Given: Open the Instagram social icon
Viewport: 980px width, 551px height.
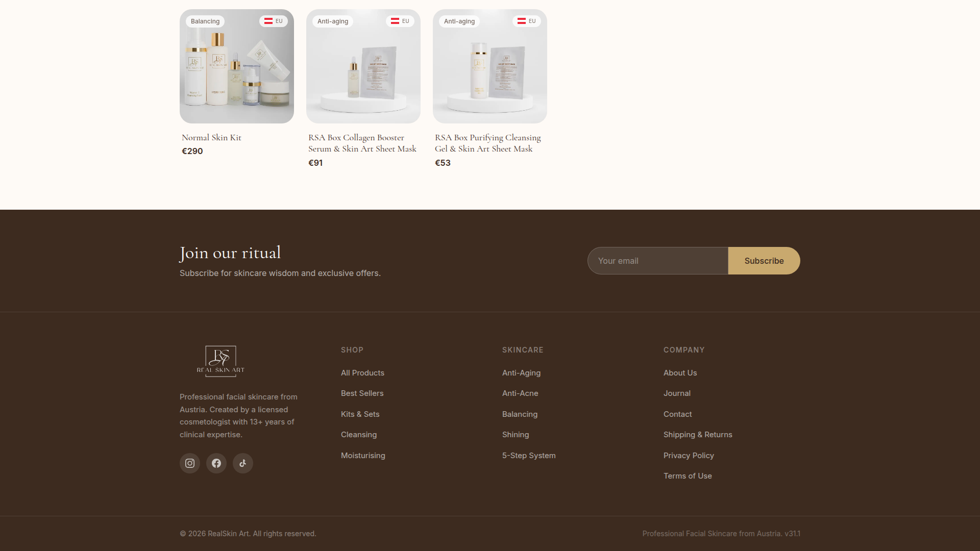Looking at the screenshot, I should coord(189,463).
